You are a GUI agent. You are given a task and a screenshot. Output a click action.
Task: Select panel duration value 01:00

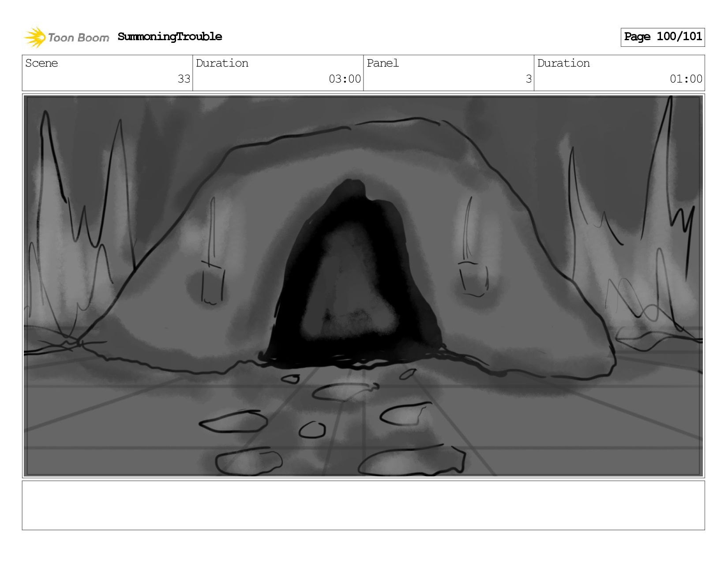[x=686, y=79]
